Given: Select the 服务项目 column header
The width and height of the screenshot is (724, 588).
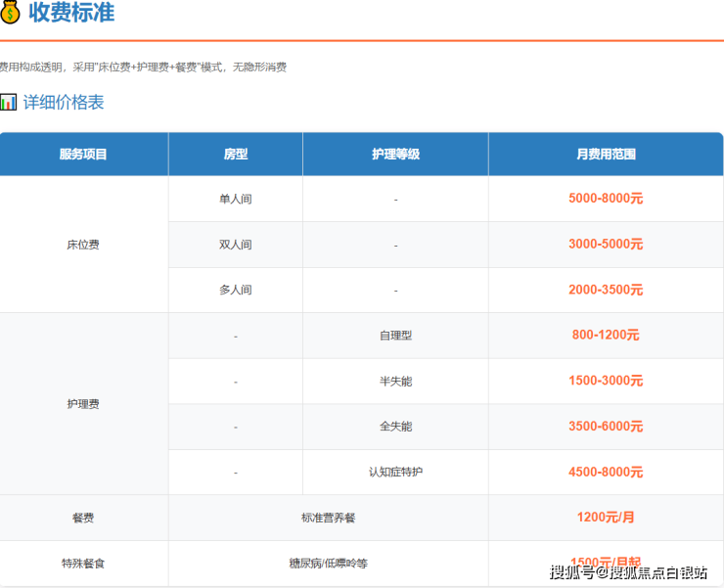Looking at the screenshot, I should (x=83, y=155).
